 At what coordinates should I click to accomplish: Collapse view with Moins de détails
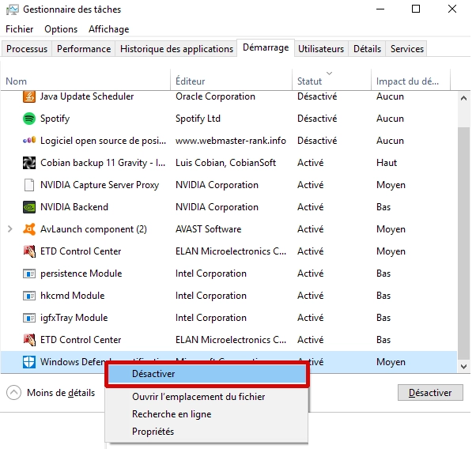point(51,393)
